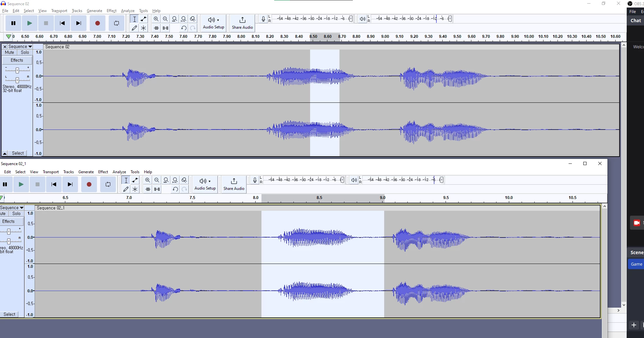Open the Sequence 02_1 track name dropdown
The height and width of the screenshot is (338, 644).
tap(12, 208)
